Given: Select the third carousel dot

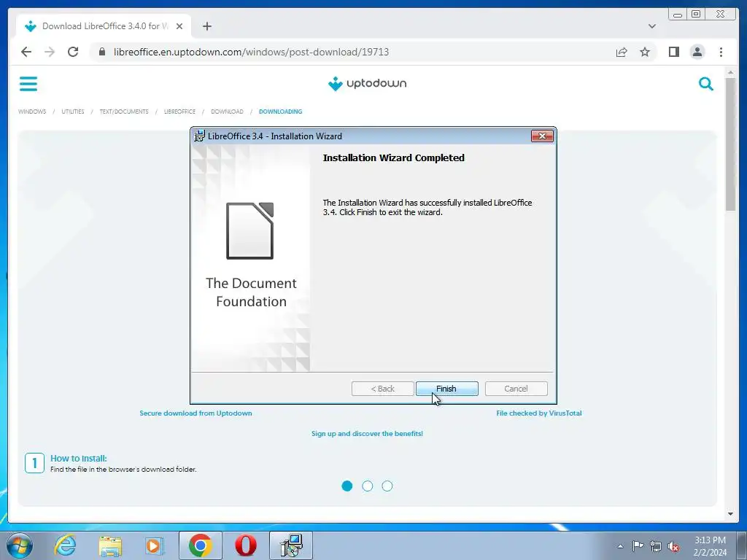Looking at the screenshot, I should (387, 486).
